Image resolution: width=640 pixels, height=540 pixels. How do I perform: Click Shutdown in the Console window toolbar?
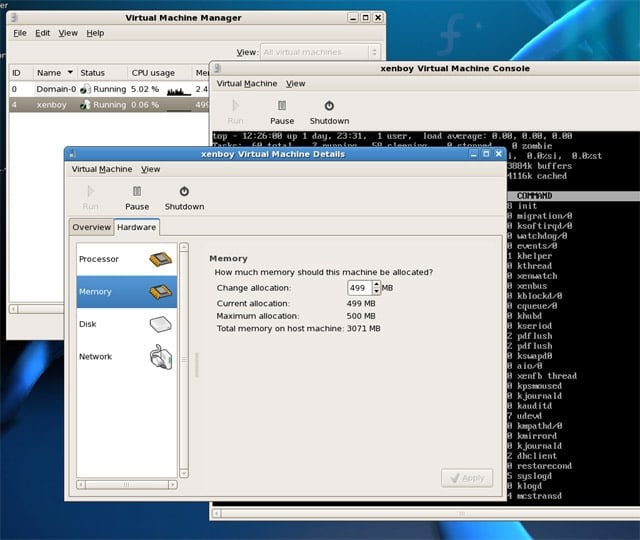pos(329,112)
